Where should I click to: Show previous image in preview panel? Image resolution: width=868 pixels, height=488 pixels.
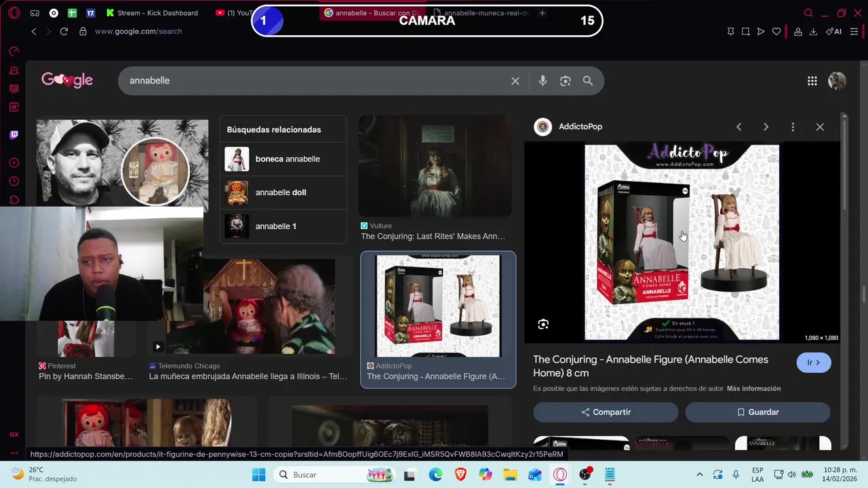738,127
